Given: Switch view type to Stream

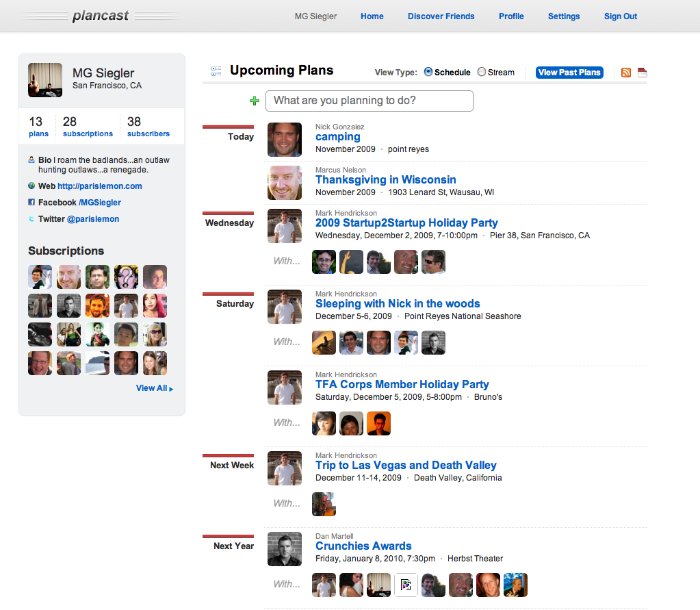Looking at the screenshot, I should [x=482, y=72].
